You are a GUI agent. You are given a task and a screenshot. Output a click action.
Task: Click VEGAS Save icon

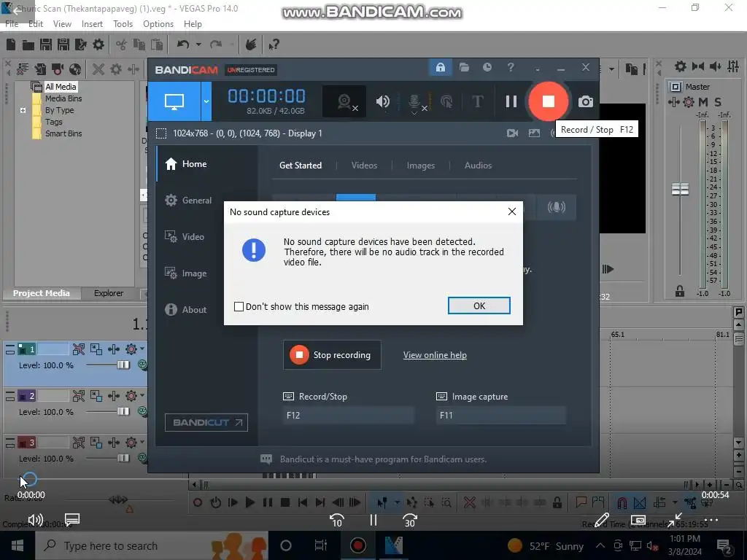46,44
